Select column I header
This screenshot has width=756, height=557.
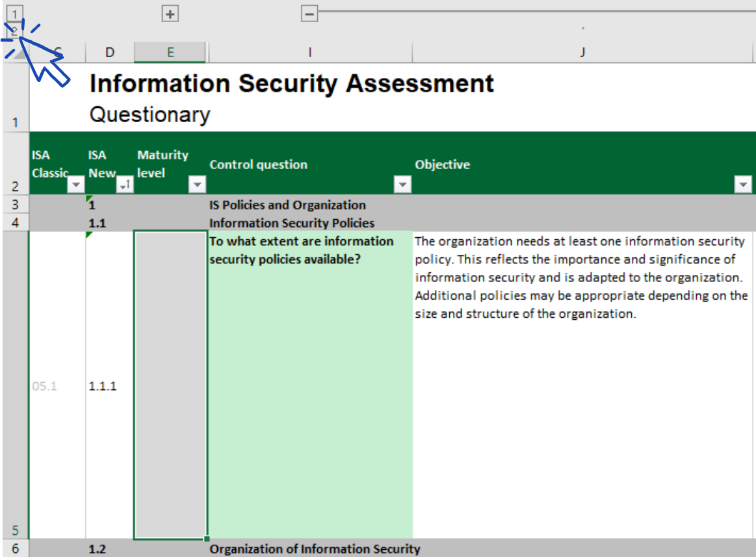click(x=309, y=53)
